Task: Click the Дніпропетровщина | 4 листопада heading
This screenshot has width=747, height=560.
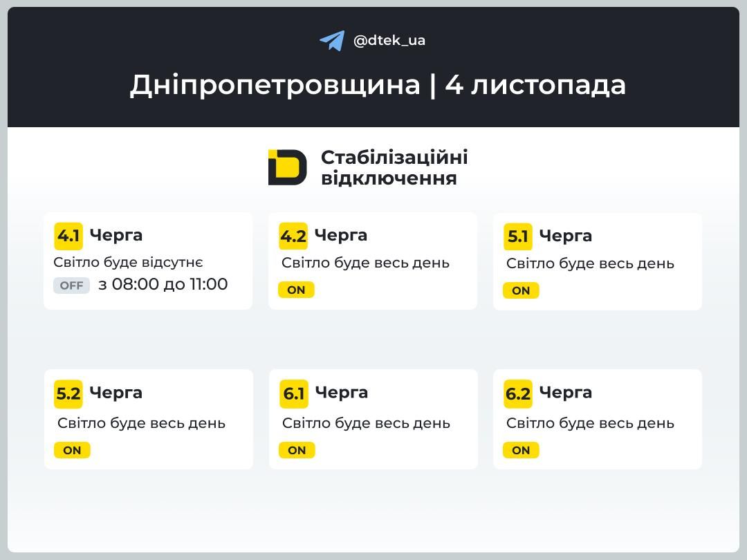Action: pos(378,85)
